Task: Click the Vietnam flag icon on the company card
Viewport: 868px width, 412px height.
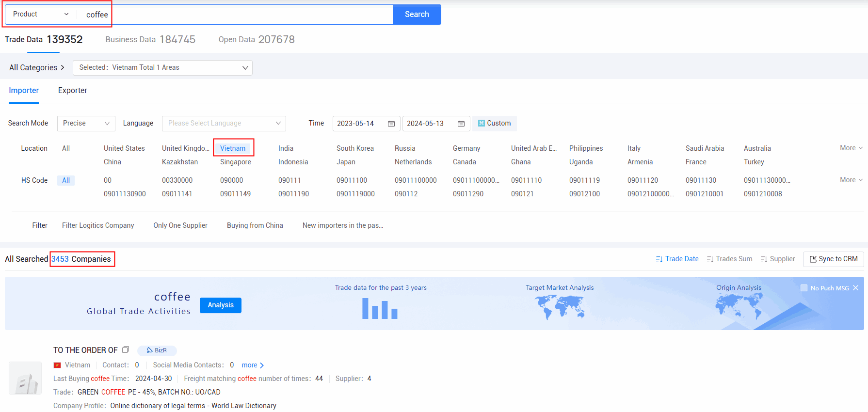Action: (57, 365)
